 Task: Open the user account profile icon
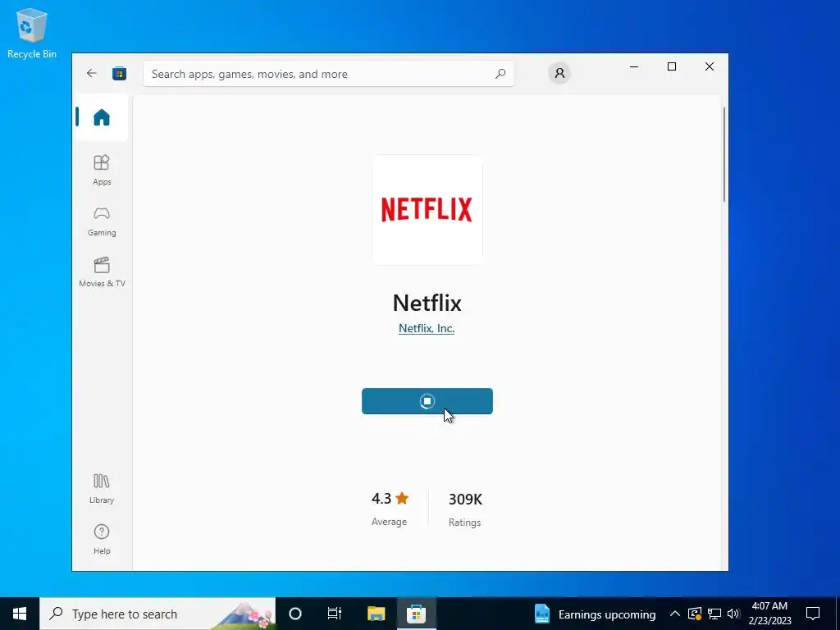tap(559, 73)
